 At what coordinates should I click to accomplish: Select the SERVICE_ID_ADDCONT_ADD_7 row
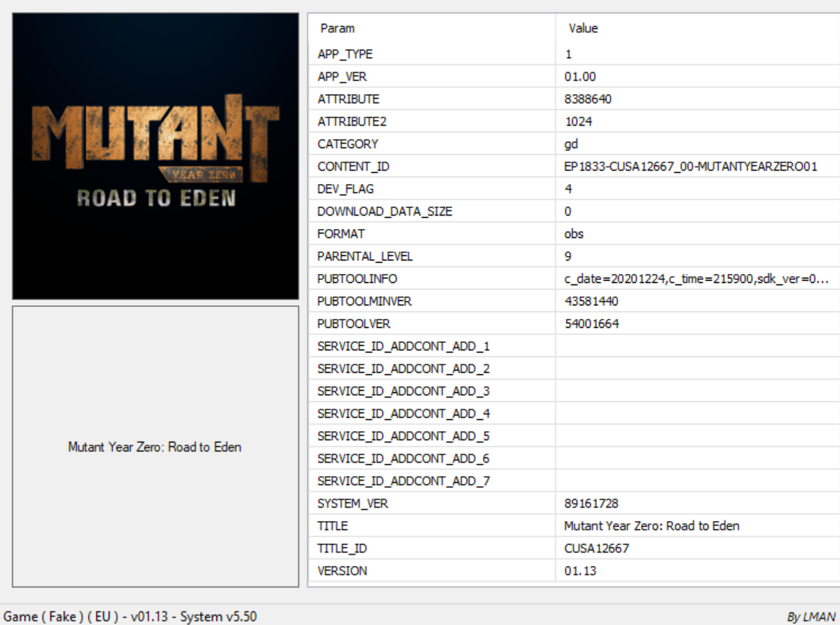click(574, 482)
